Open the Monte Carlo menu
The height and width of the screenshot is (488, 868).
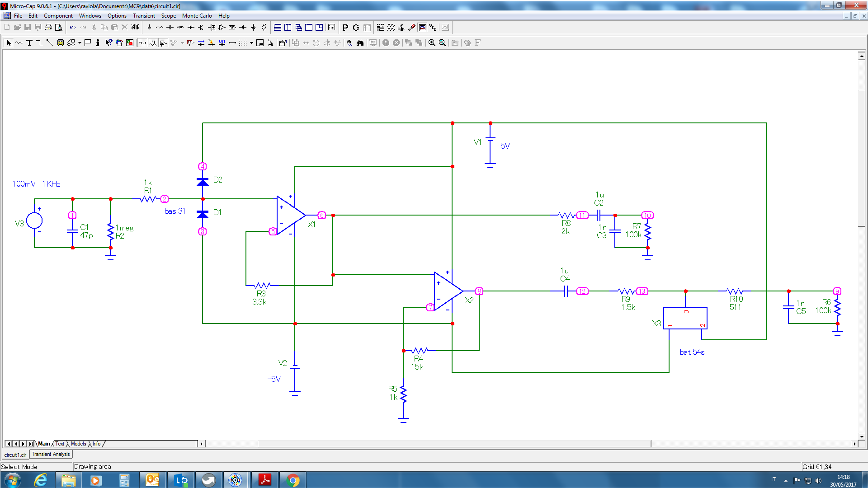(197, 16)
